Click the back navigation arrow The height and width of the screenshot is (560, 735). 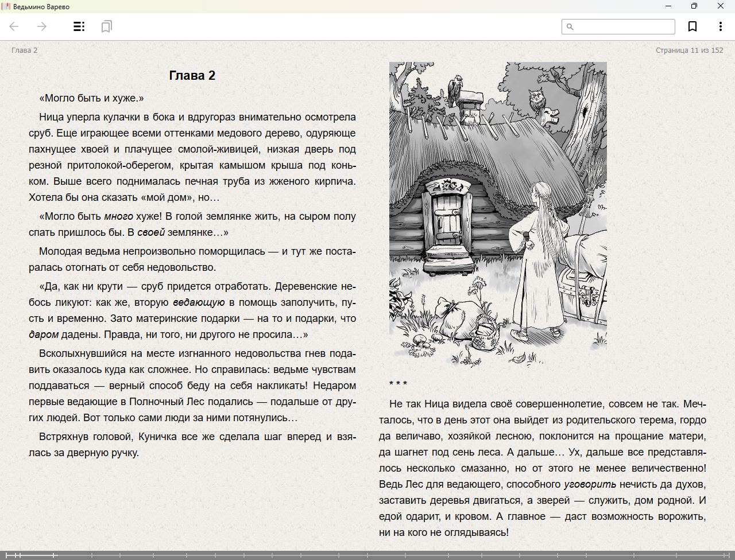pos(14,26)
